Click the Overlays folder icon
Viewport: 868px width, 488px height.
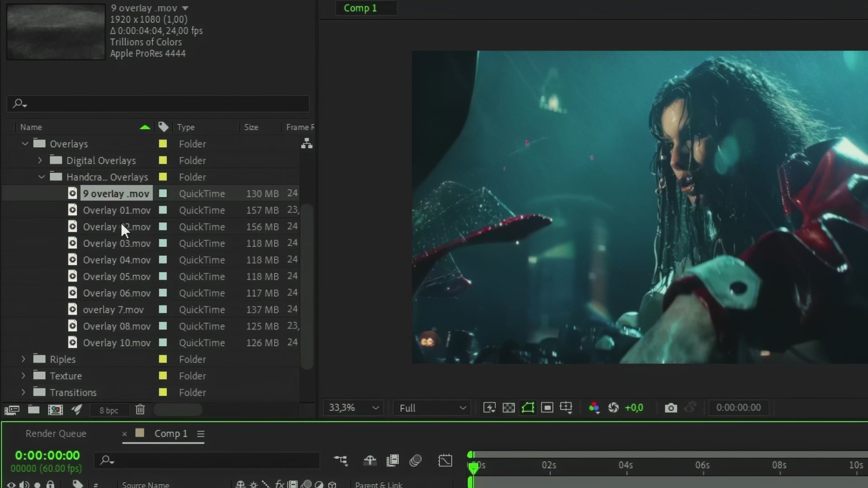coord(40,144)
